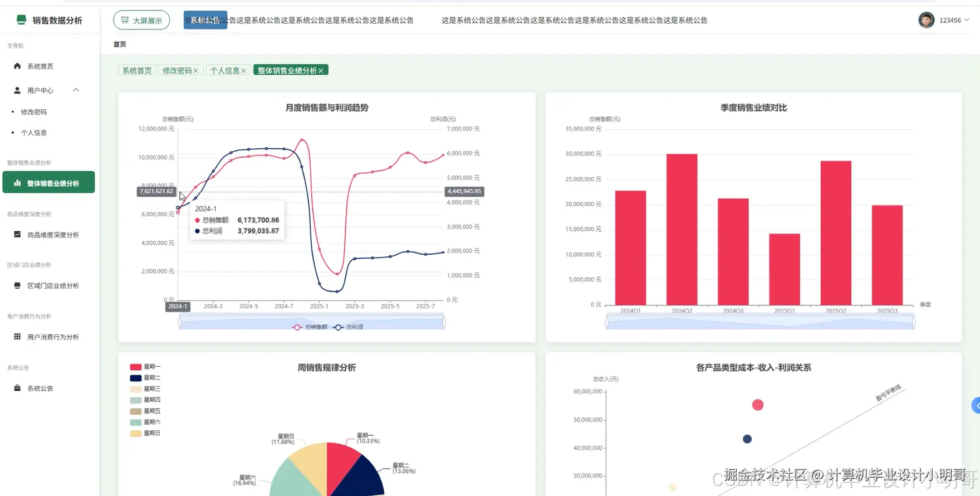
Task: Toggle 总利润 series in the line chart legend
Action: (x=348, y=327)
